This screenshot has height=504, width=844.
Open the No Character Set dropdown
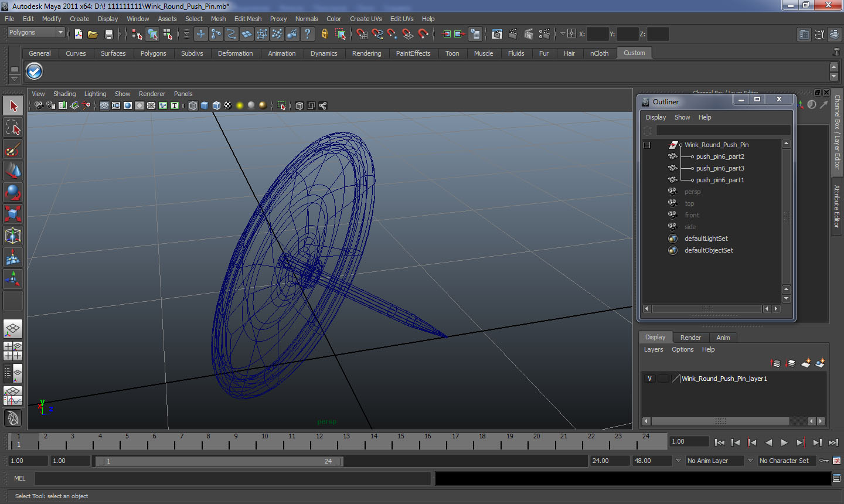tap(786, 461)
